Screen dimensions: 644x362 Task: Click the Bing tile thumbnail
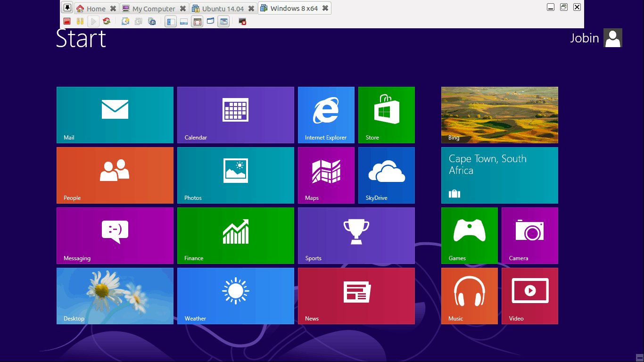point(499,115)
